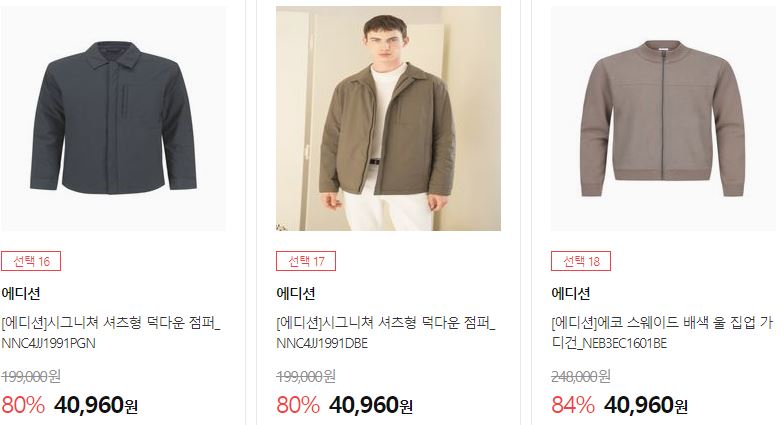Screen dimensions: 782x425
Task: Open the olive jacket model photo
Action: coord(389,118)
